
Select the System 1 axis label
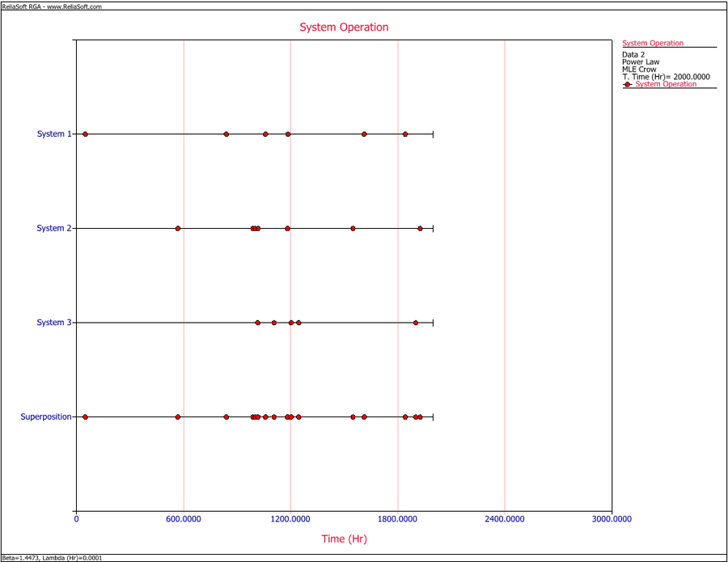click(x=54, y=133)
